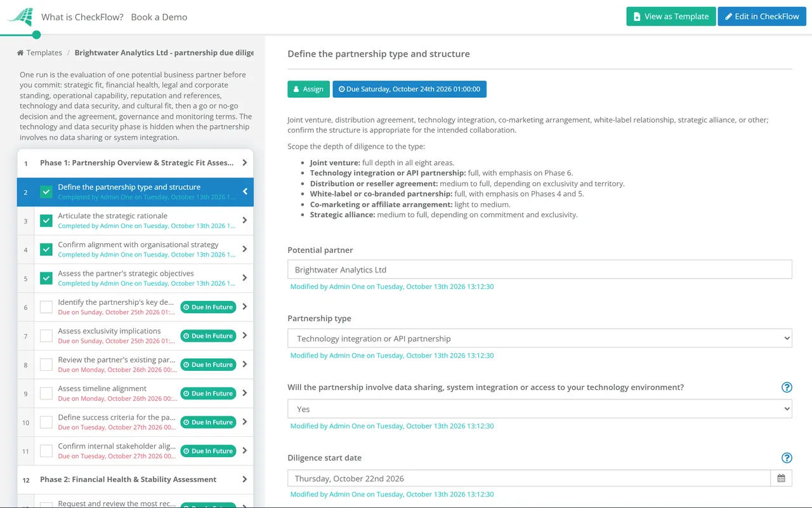Open What is CheckFlow? menu link
The width and height of the screenshot is (812, 508).
[82, 17]
